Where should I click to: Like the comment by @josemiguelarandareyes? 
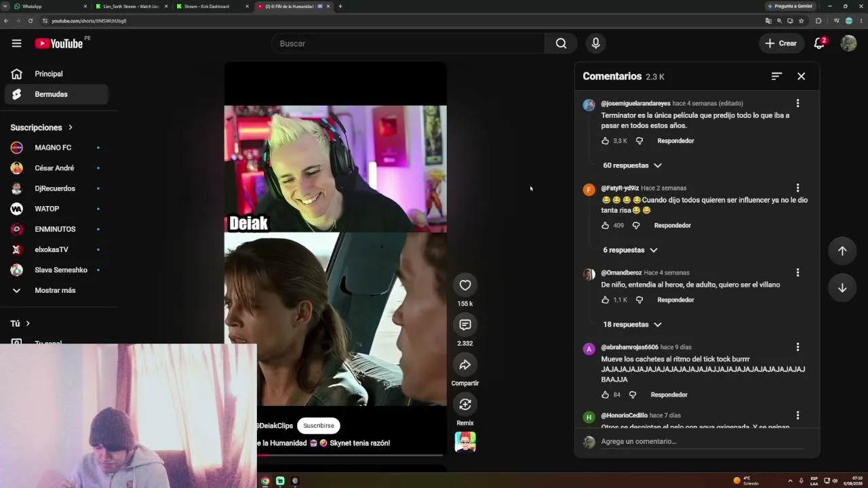[x=605, y=141]
